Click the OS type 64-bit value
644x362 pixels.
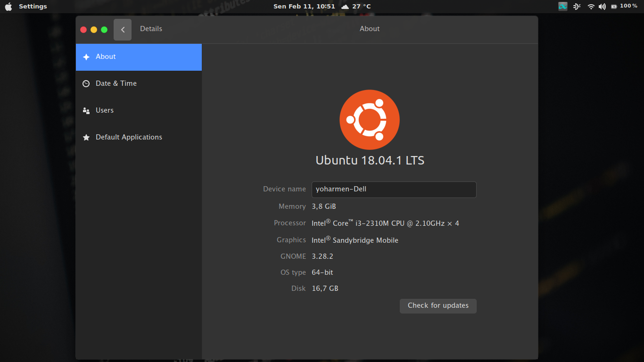[x=322, y=272]
